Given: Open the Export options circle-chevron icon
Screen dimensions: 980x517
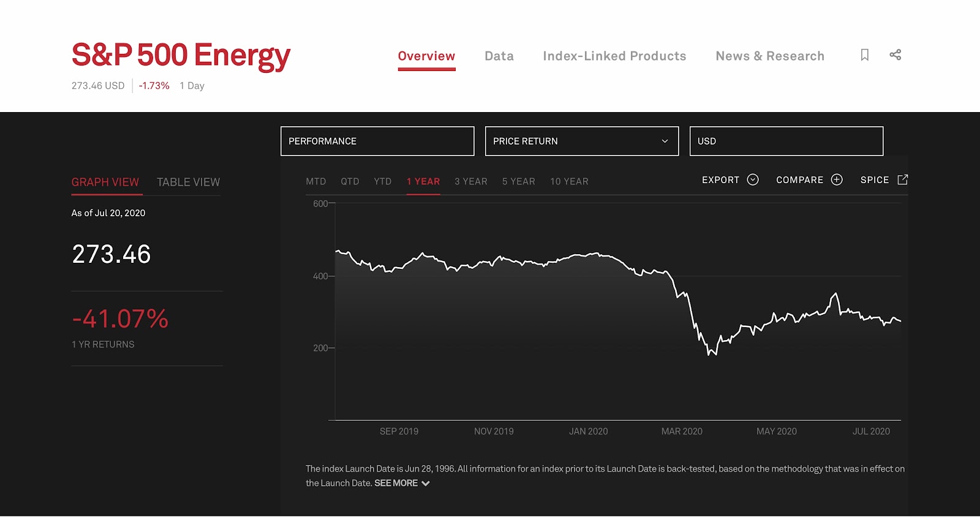Looking at the screenshot, I should (753, 179).
